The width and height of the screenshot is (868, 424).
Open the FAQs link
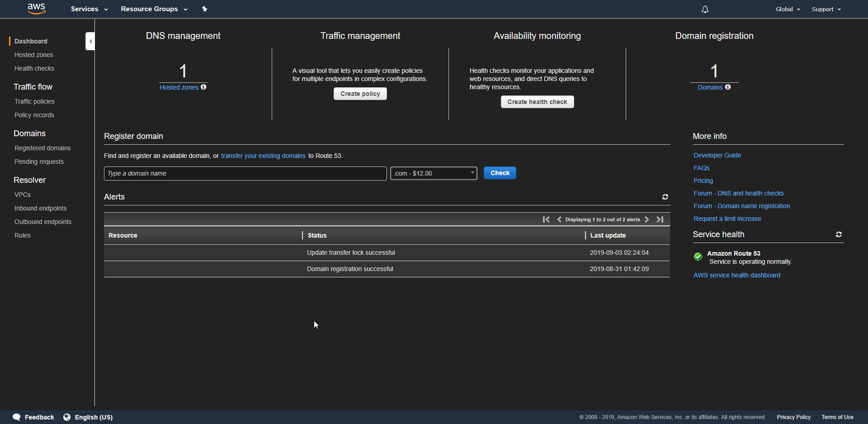coord(702,168)
